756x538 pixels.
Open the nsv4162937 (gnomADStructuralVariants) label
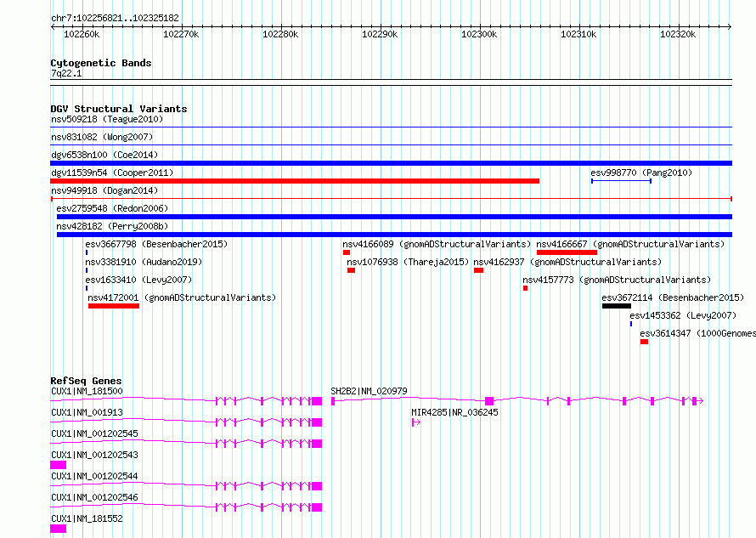point(567,262)
